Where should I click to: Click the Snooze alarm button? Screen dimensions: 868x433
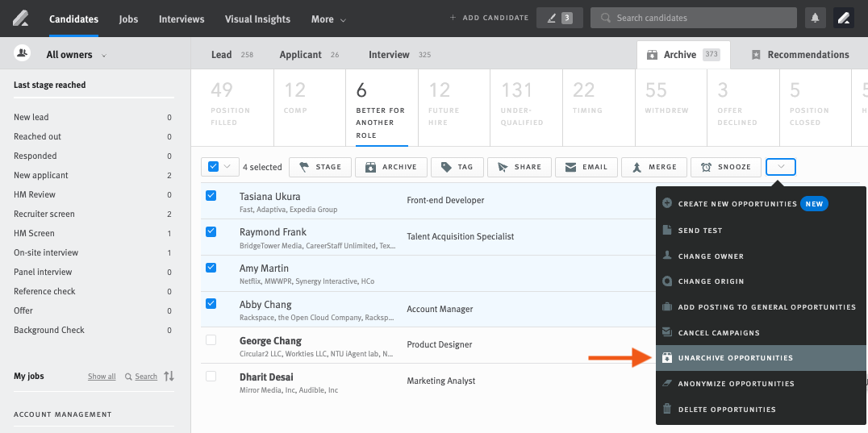tap(726, 167)
